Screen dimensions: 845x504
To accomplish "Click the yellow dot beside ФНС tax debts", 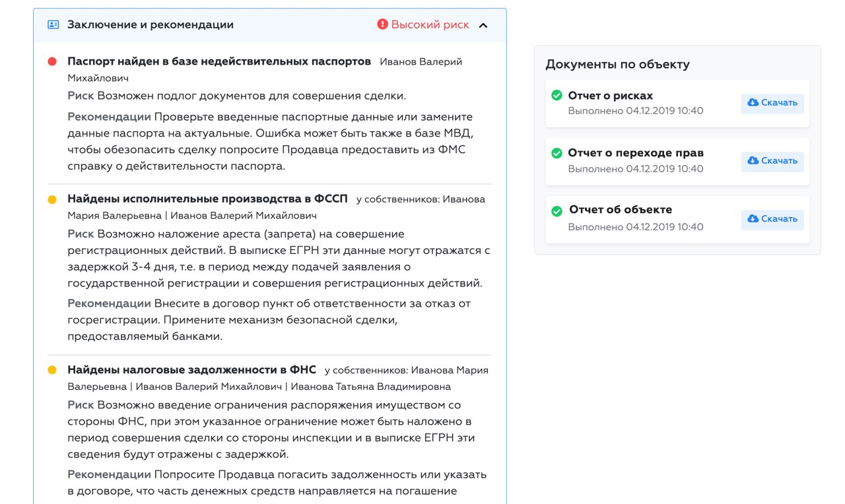I will tap(52, 370).
